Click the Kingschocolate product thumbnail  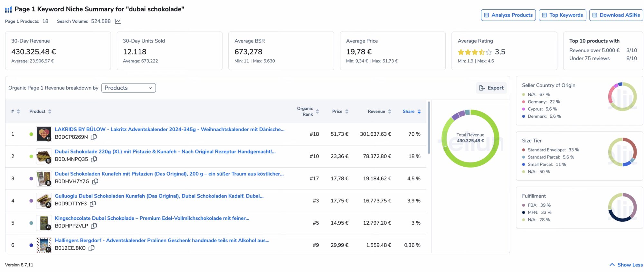(44, 223)
